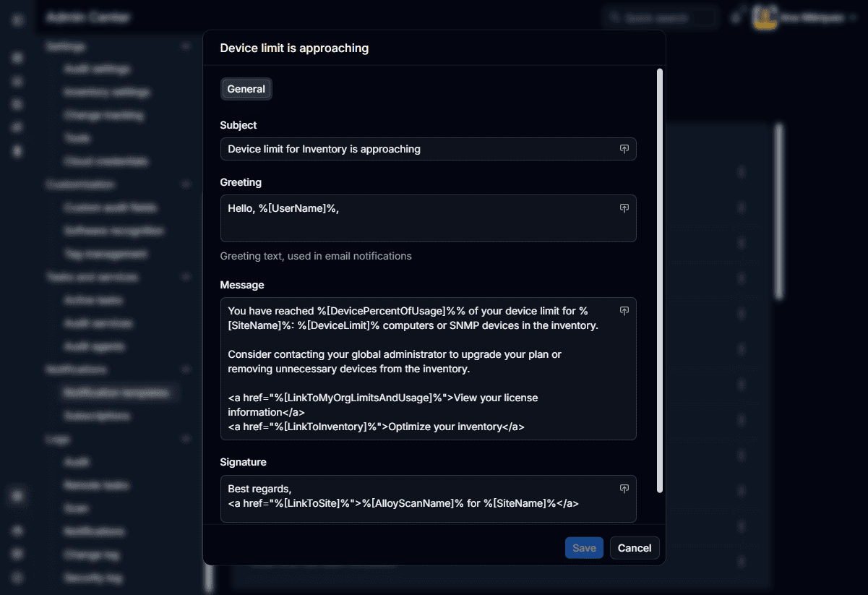
Task: Click the hint "Greeting text, used in email notifications"
Action: [316, 256]
